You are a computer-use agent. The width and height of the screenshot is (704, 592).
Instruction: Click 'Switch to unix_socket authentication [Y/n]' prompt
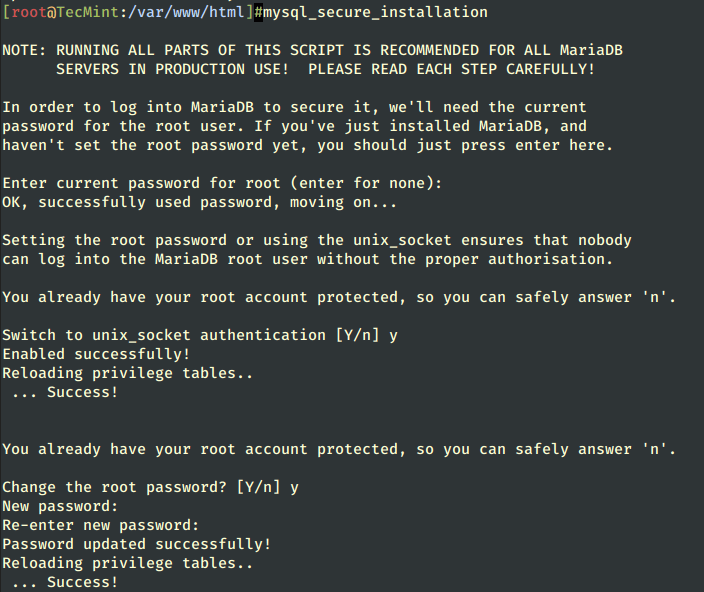[191, 335]
